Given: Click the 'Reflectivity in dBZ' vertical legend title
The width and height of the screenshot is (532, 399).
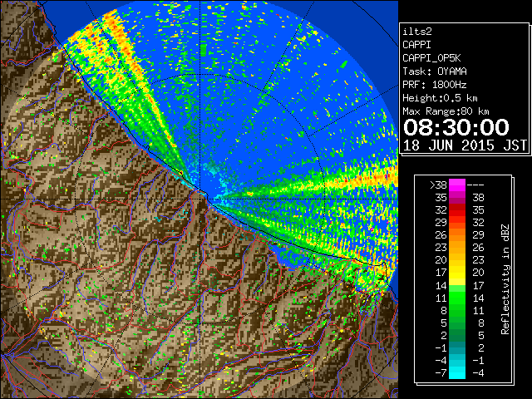Looking at the screenshot, I should pyautogui.click(x=505, y=279).
